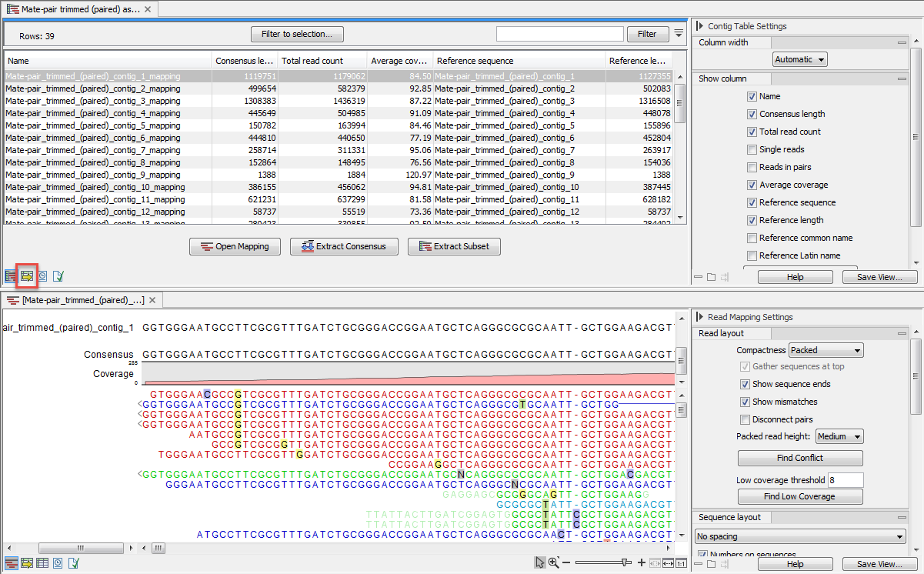Open the Packed read height dropdown

point(839,436)
